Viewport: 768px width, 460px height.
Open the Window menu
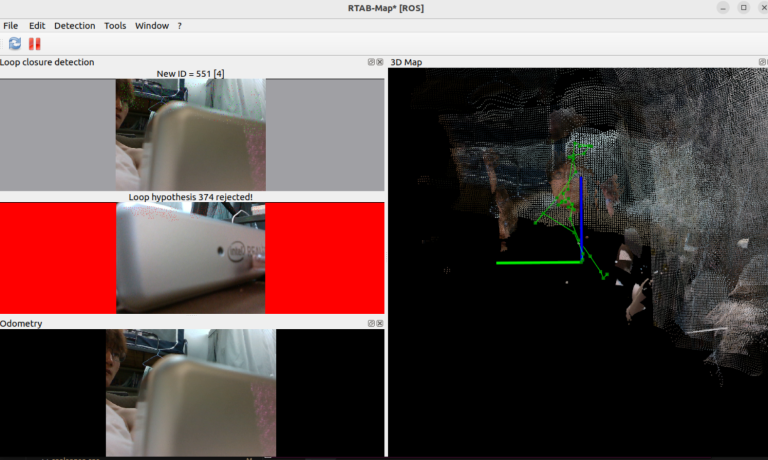pyautogui.click(x=152, y=25)
